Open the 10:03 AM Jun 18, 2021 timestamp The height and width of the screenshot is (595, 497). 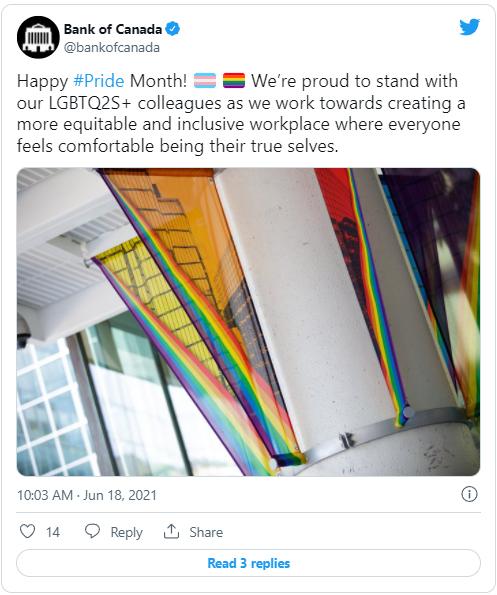pos(87,495)
